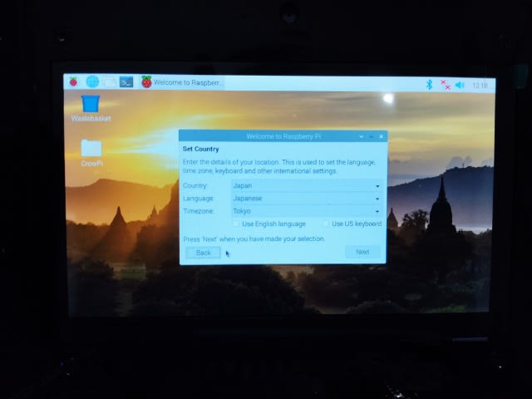Open the Timezone dropdown showing Tokyo
532x399 pixels.
click(307, 211)
